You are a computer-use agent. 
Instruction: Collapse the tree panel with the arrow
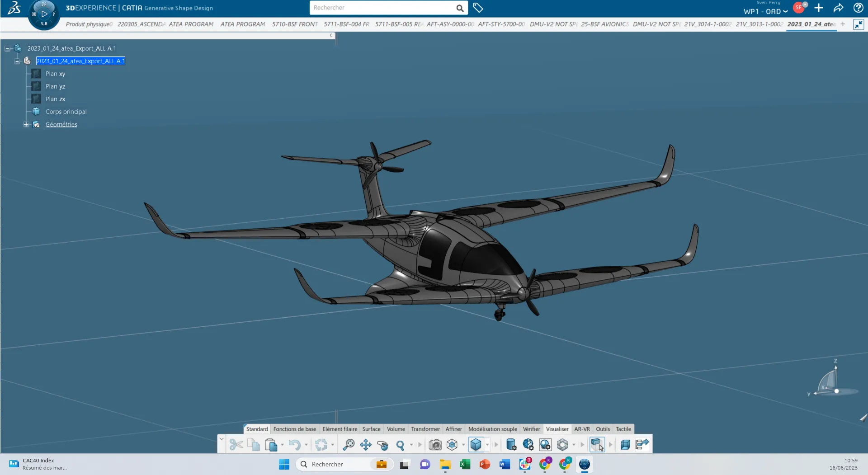(x=331, y=35)
